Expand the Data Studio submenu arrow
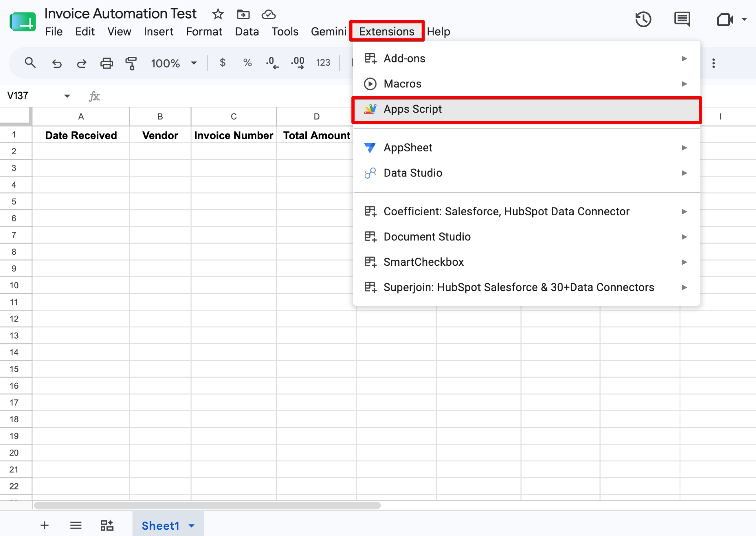Screen dimensions: 756x536 pyautogui.click(x=684, y=173)
